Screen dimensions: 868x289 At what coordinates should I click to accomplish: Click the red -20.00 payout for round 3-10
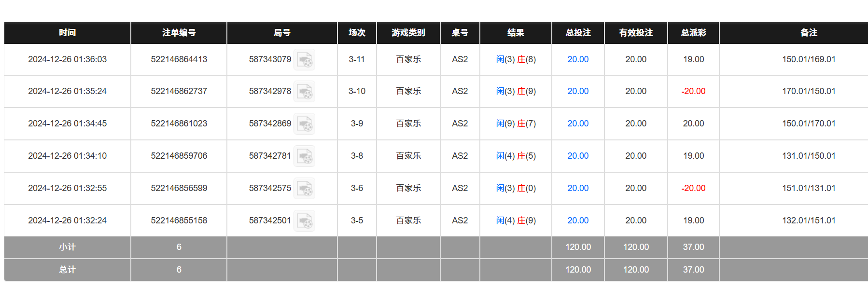pos(693,91)
